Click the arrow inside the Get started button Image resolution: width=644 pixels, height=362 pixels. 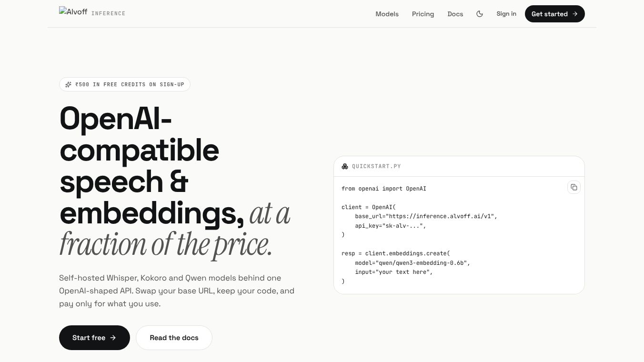(575, 14)
